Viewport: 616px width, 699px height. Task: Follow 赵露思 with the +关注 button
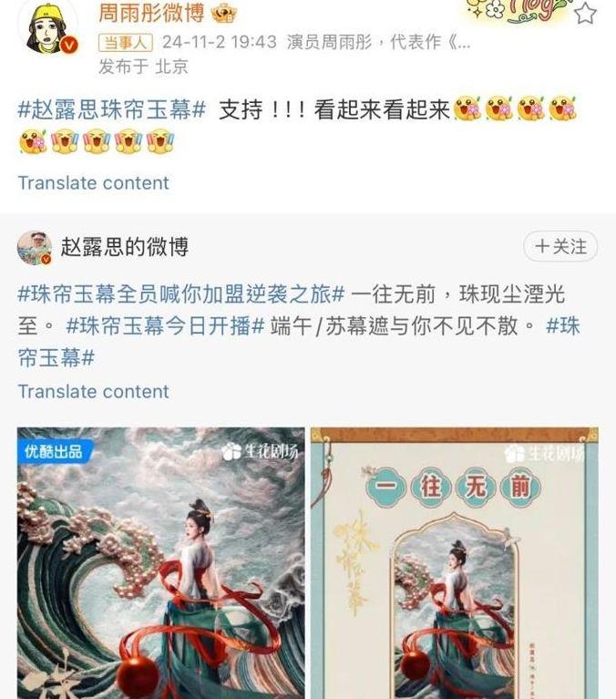[560, 246]
